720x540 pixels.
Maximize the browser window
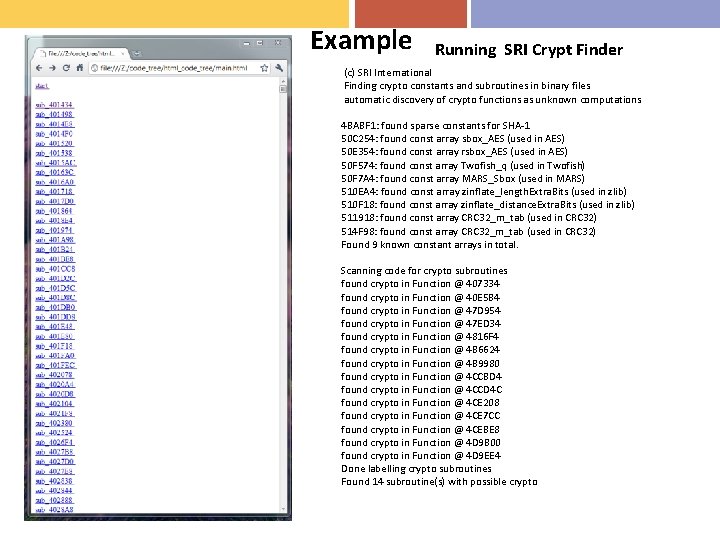click(260, 43)
